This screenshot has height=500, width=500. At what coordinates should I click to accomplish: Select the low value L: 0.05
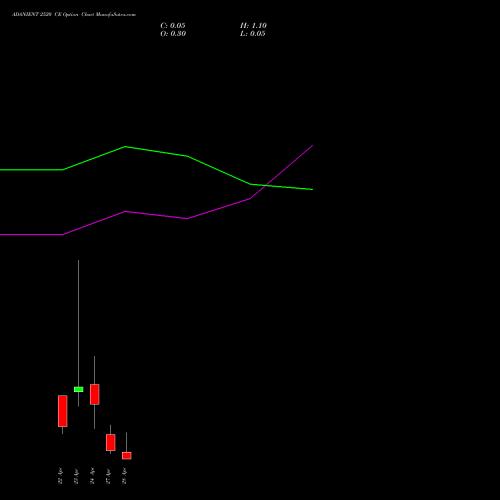253,34
